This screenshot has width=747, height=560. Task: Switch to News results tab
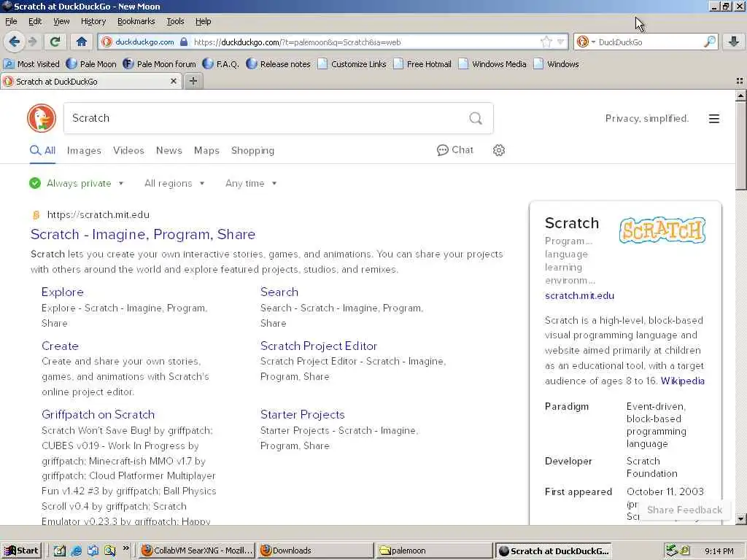[x=169, y=150]
